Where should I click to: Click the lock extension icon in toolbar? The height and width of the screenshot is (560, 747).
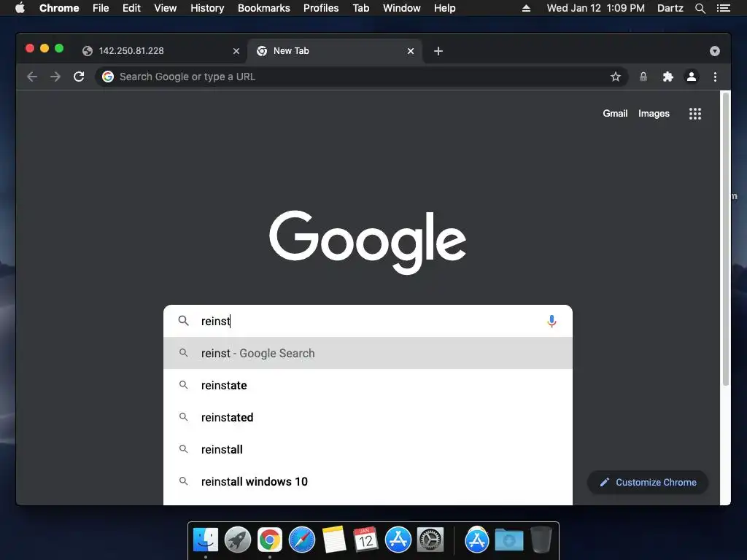pos(643,77)
